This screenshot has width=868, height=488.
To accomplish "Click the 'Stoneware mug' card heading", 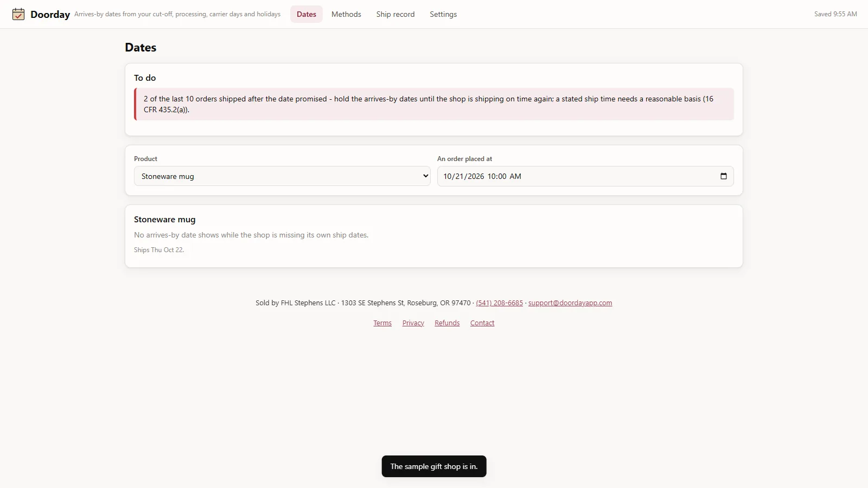I will (165, 220).
